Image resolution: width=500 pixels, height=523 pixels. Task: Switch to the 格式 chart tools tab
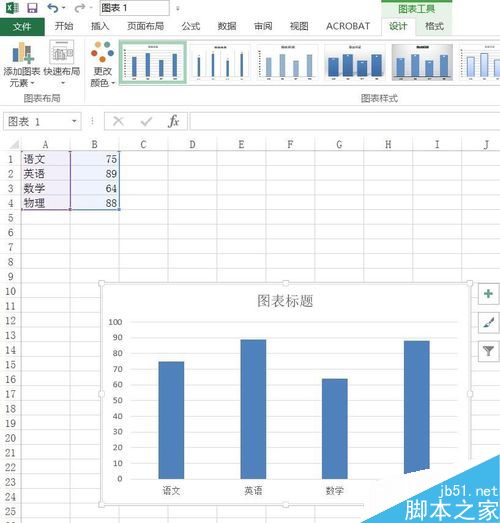(434, 26)
